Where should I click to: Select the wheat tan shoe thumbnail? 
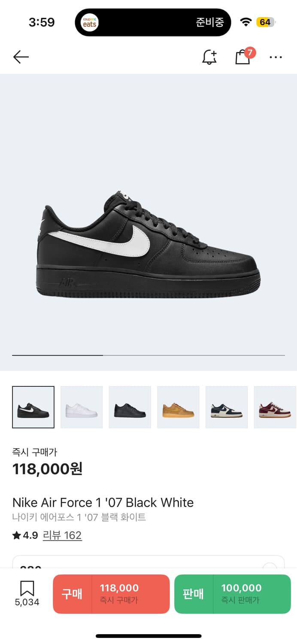[x=178, y=407]
